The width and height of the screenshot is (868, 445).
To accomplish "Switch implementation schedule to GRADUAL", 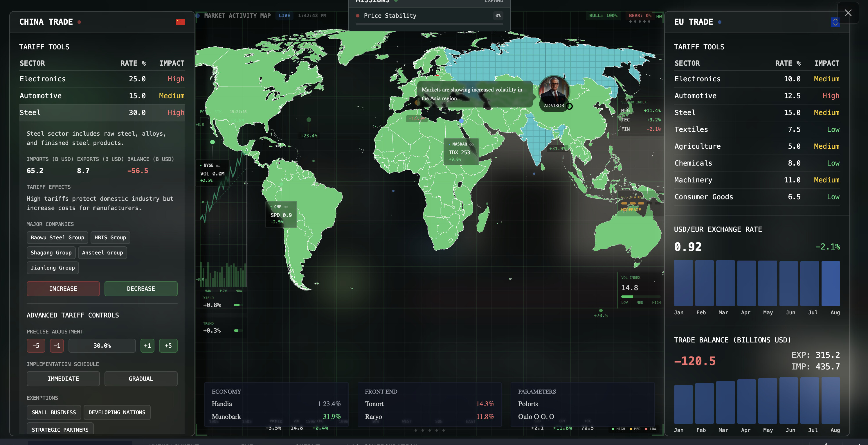I will (x=141, y=378).
